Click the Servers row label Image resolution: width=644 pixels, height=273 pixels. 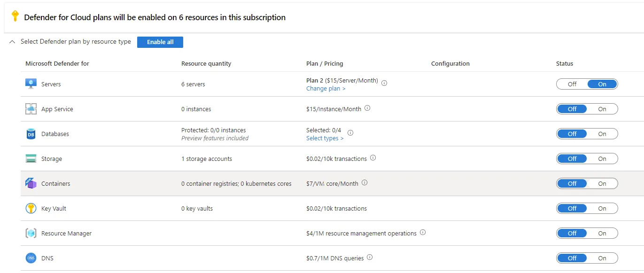51,84
